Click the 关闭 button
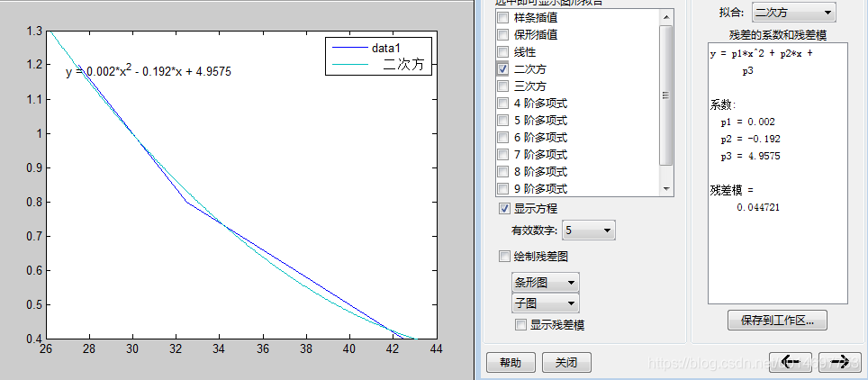 tap(567, 363)
